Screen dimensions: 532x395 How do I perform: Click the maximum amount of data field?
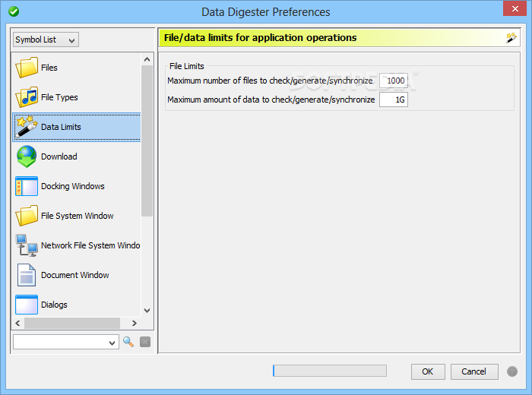[394, 100]
